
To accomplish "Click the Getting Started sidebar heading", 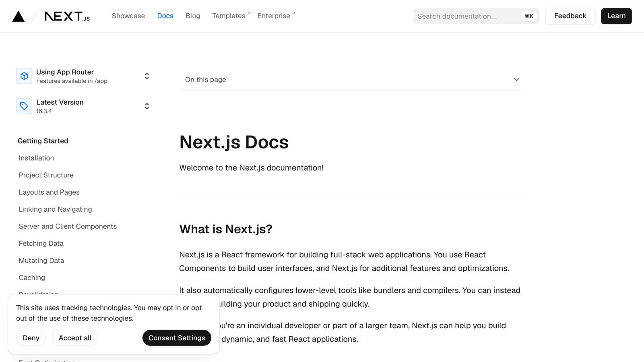I will [x=43, y=141].
